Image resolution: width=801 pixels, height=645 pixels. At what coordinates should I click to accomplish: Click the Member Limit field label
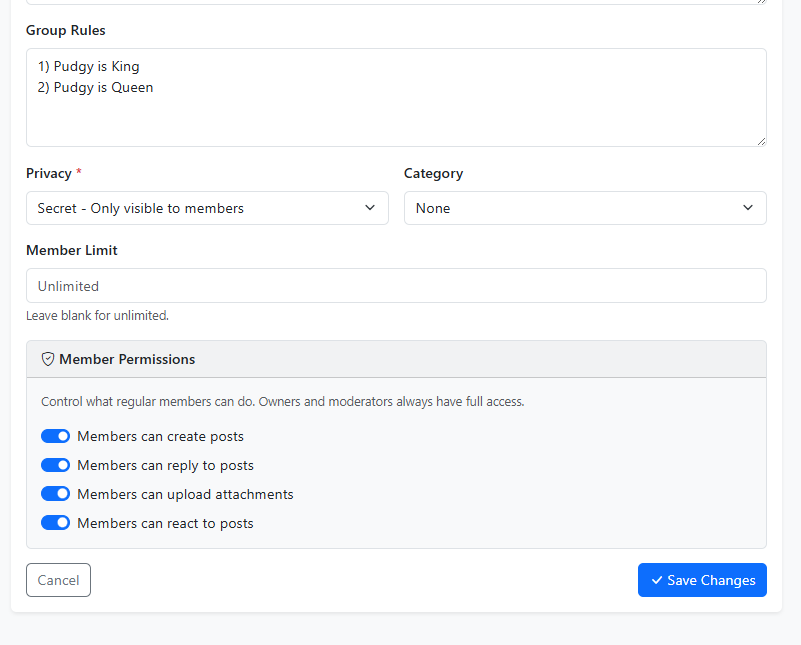pyautogui.click(x=72, y=250)
